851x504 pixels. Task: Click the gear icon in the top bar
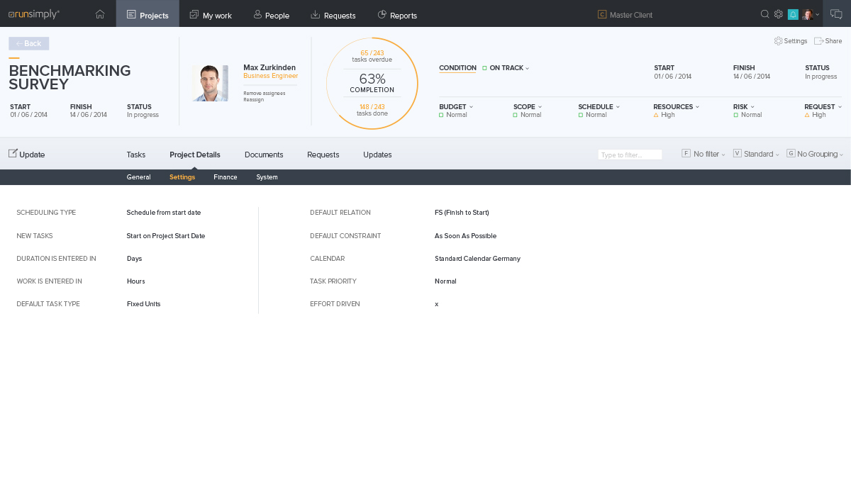778,14
